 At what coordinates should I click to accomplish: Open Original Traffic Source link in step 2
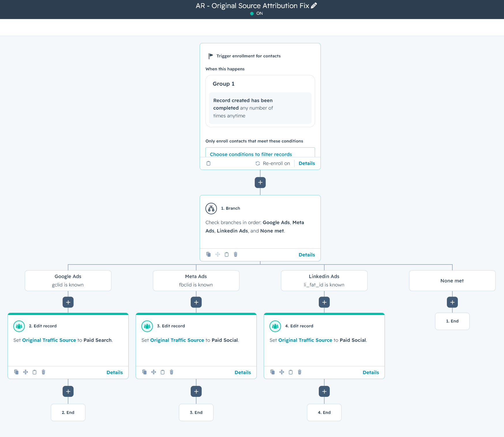[49, 340]
